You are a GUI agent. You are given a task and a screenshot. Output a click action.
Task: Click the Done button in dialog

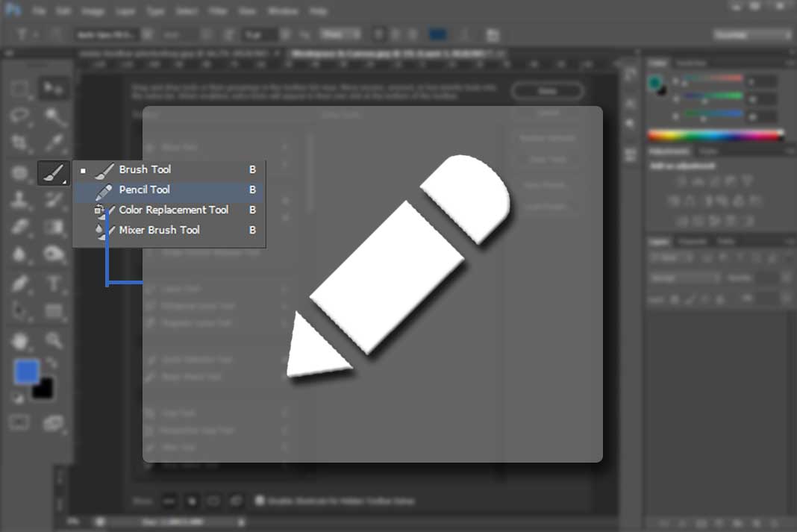point(548,91)
